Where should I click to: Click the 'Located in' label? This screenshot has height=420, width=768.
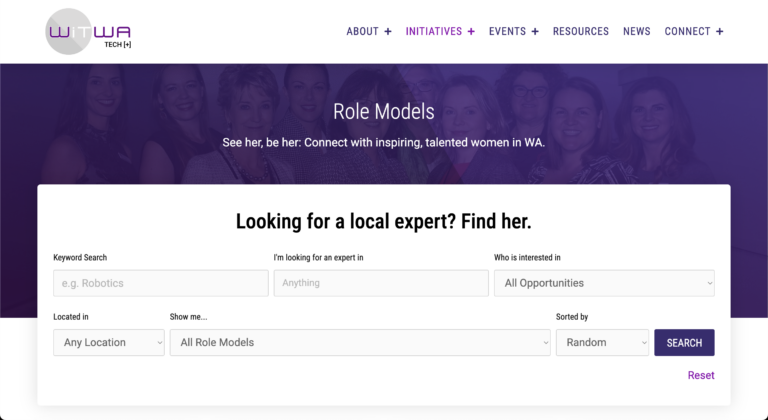click(71, 317)
